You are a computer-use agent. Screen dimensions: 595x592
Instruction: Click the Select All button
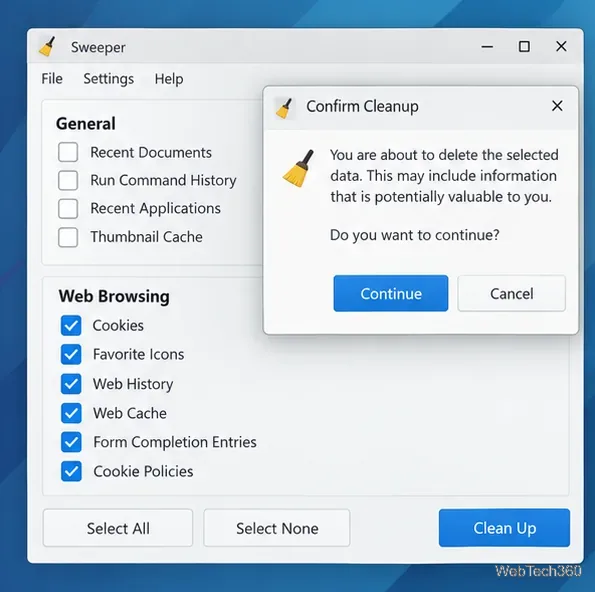118,528
